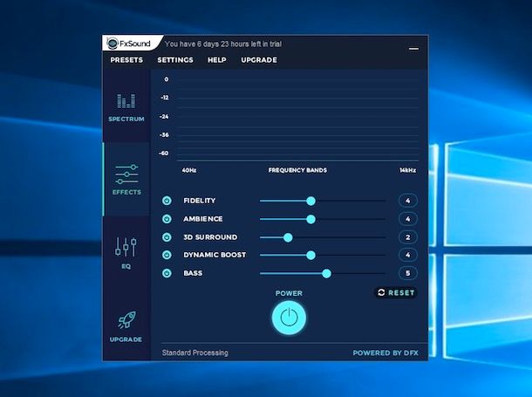This screenshot has width=532, height=397.
Task: Select the Effects sliders icon
Action: pos(126,175)
